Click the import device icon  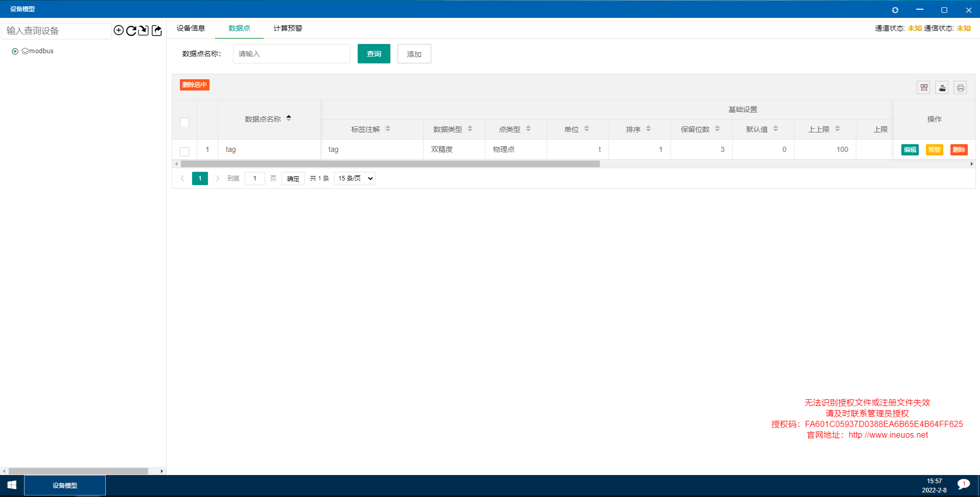click(144, 31)
